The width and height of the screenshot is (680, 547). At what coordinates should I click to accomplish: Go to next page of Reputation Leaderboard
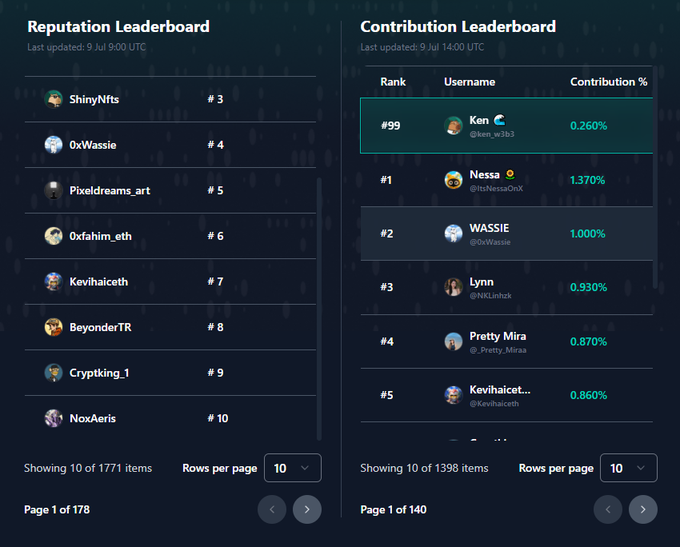click(307, 509)
